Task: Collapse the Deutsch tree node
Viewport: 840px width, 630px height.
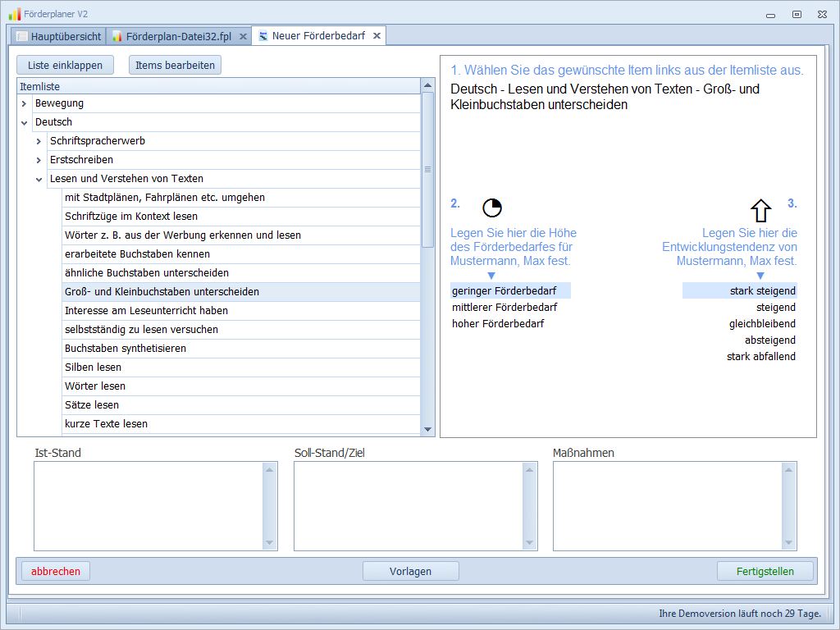Action: point(24,123)
